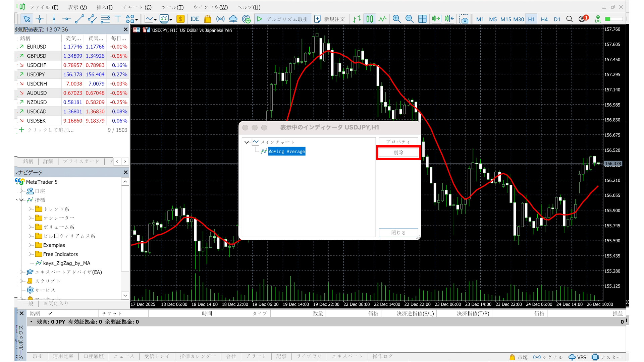This screenshot has height=362, width=644.
Task: Switch chart to line chart mode
Action: (x=382, y=19)
